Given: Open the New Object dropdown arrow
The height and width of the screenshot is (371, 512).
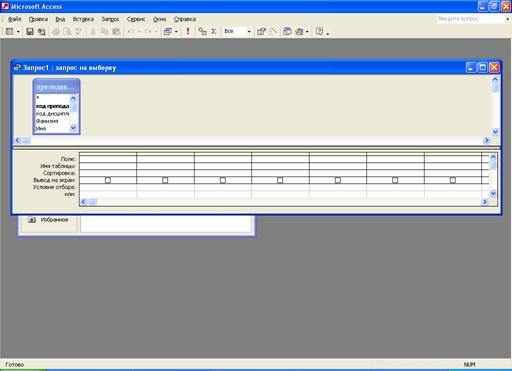Looking at the screenshot, I should tap(307, 32).
